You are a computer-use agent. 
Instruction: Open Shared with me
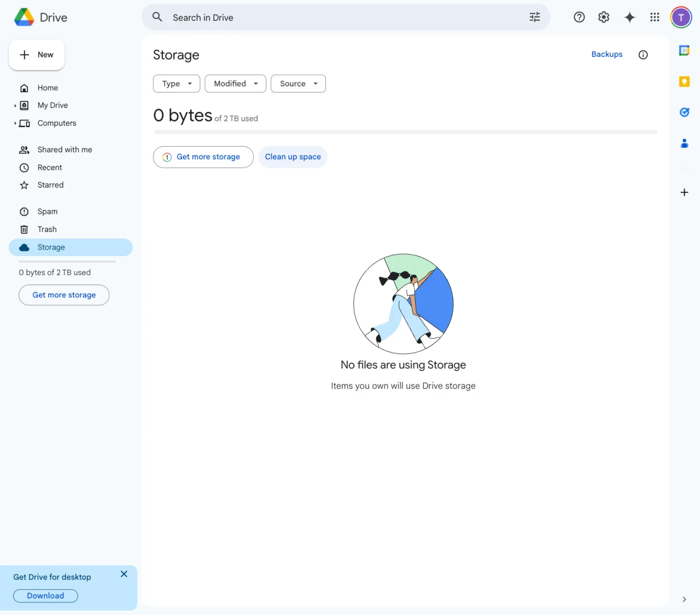[x=71, y=149]
